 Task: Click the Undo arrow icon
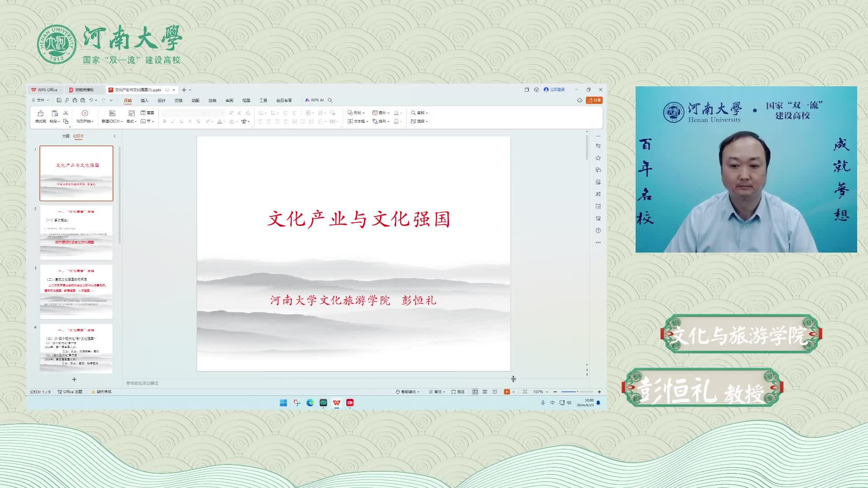point(91,100)
